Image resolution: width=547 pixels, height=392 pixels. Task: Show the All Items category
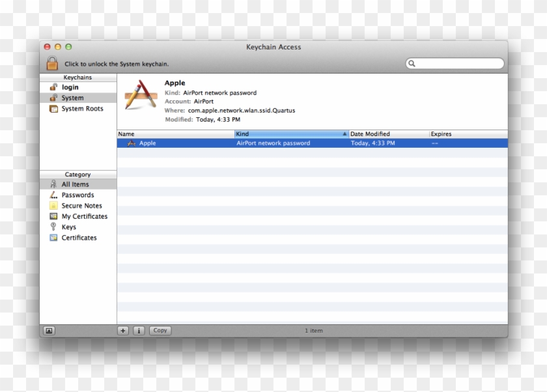75,184
